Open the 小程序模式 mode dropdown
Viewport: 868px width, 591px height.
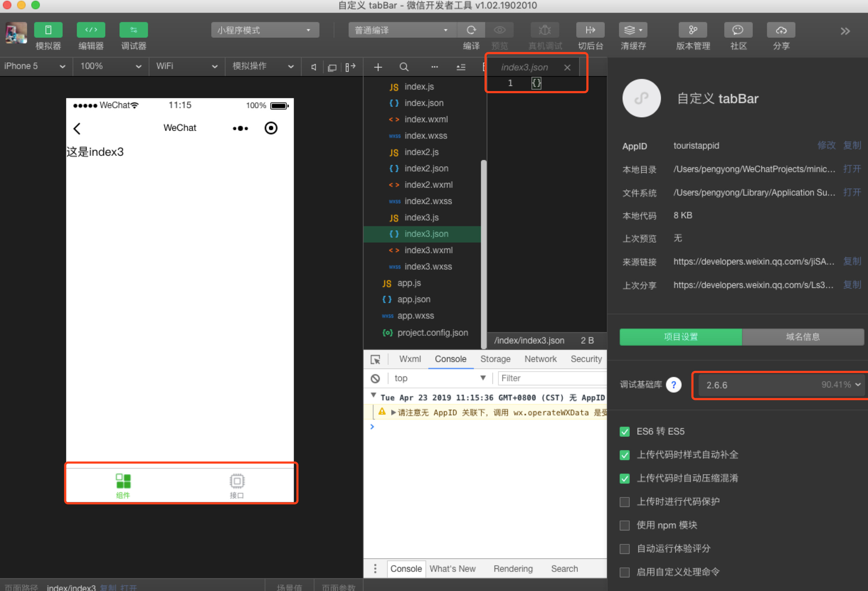[x=265, y=30]
